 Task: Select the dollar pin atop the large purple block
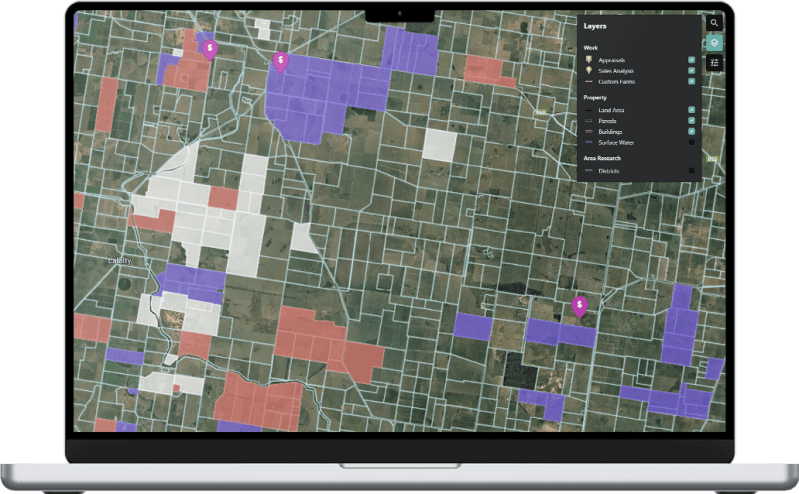[x=280, y=62]
